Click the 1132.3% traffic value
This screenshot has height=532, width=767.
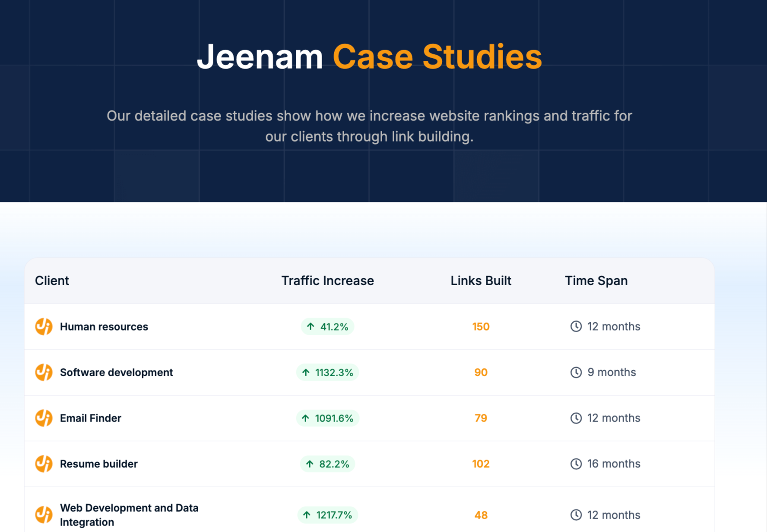(x=334, y=372)
